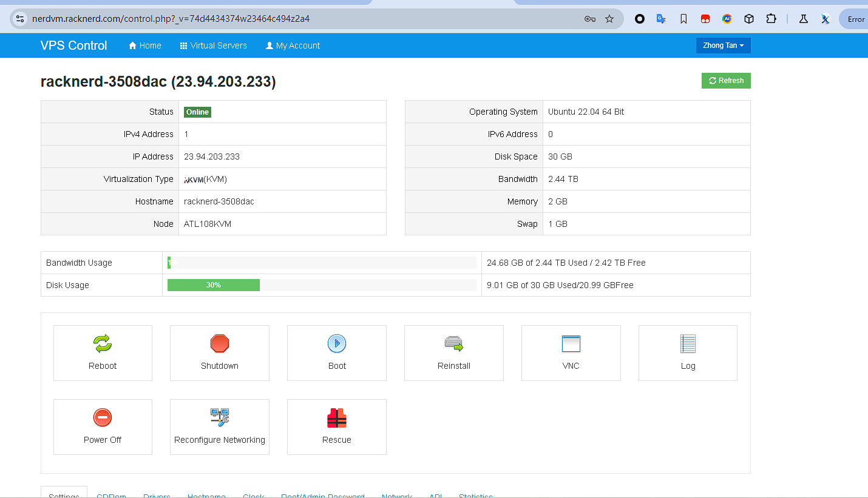Switch to the CDRom tab
The image size is (868, 498).
[111, 495]
